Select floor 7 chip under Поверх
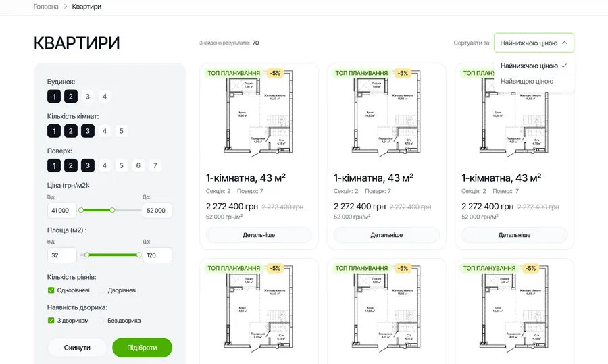The width and height of the screenshot is (608, 364). point(155,165)
